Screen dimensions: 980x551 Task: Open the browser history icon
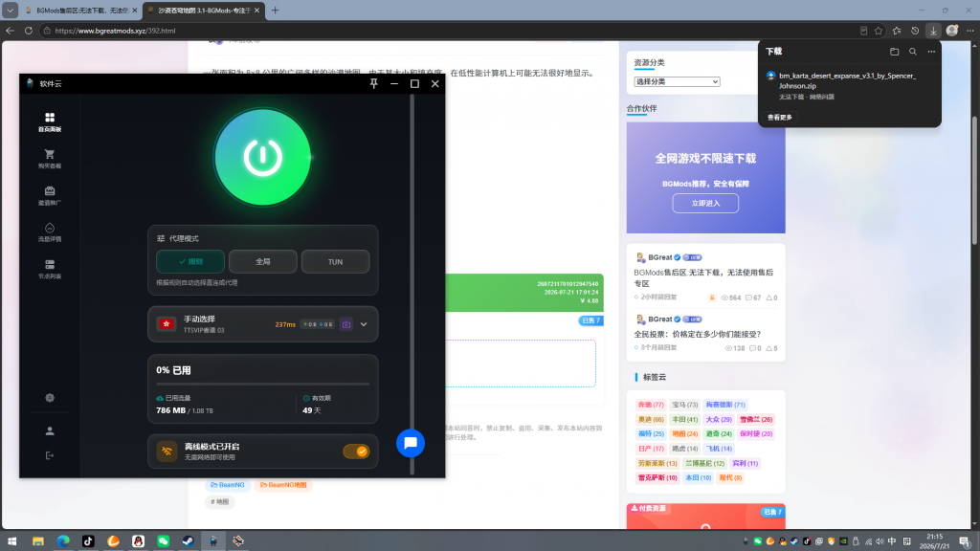point(915,31)
